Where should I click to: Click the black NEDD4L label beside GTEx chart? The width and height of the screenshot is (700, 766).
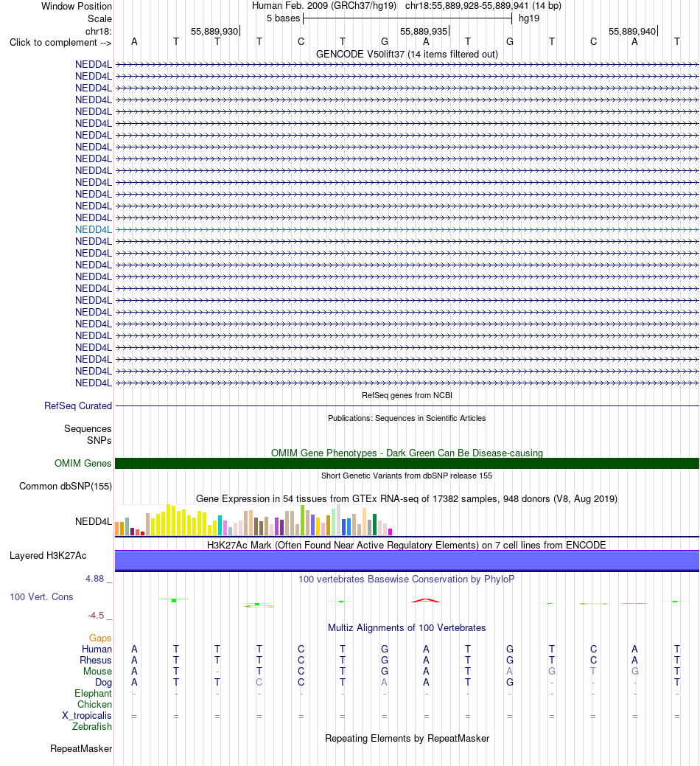coord(94,522)
